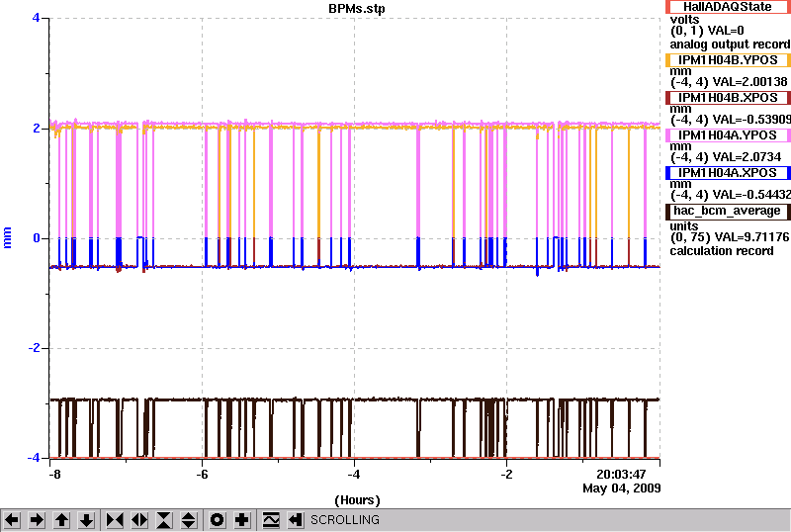Click the (Hours) x-axis label
This screenshot has width=791, height=532.
click(x=357, y=500)
